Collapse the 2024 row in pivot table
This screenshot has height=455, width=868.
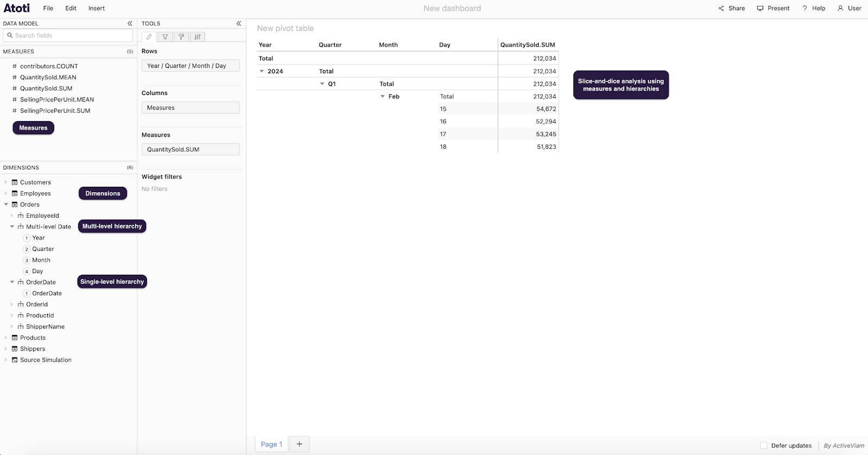pyautogui.click(x=261, y=71)
